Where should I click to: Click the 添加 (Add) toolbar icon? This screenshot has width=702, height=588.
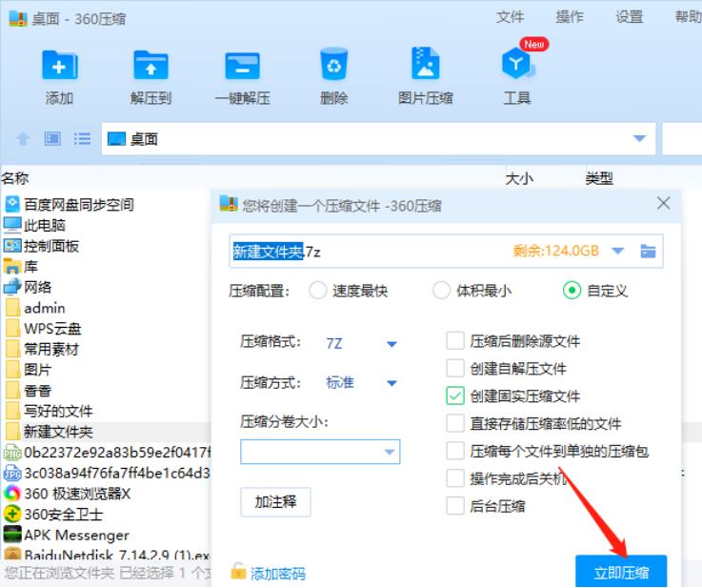59,65
